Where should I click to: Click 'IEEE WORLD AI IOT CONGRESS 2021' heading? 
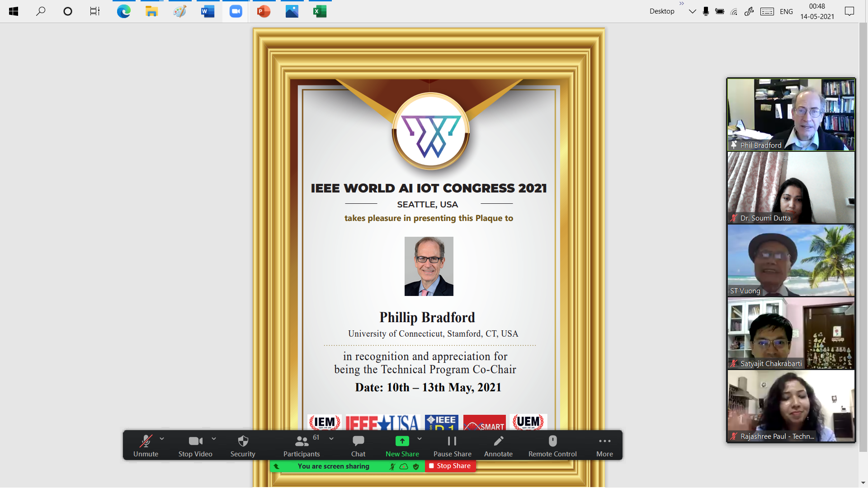pos(429,188)
